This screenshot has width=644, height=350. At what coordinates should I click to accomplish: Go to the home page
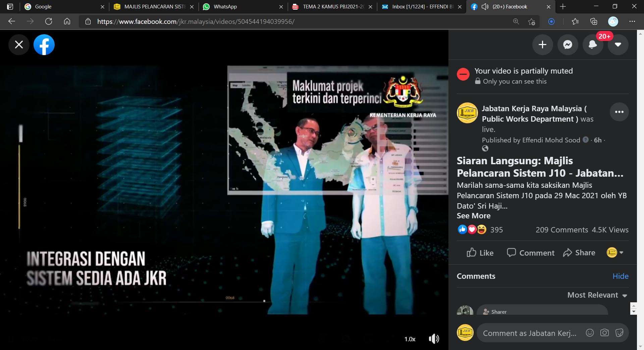coord(67,21)
